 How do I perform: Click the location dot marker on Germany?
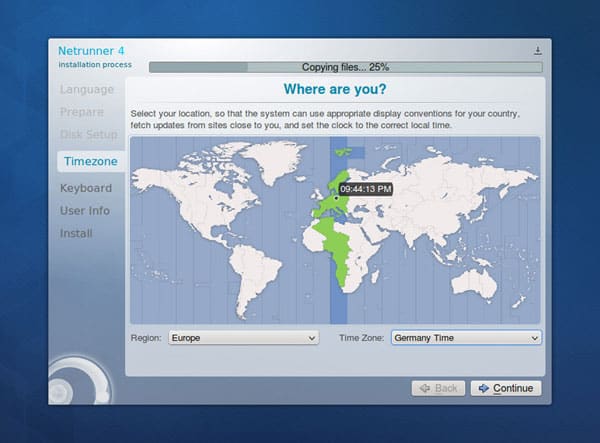click(336, 198)
